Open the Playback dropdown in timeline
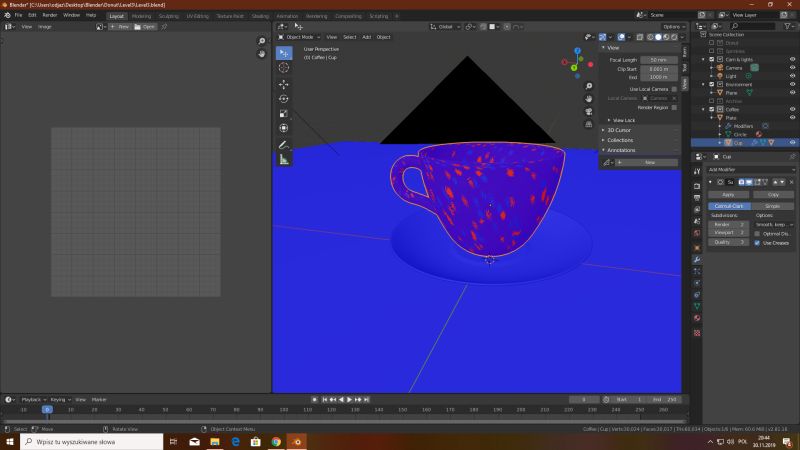The height and width of the screenshot is (450, 800). point(33,399)
